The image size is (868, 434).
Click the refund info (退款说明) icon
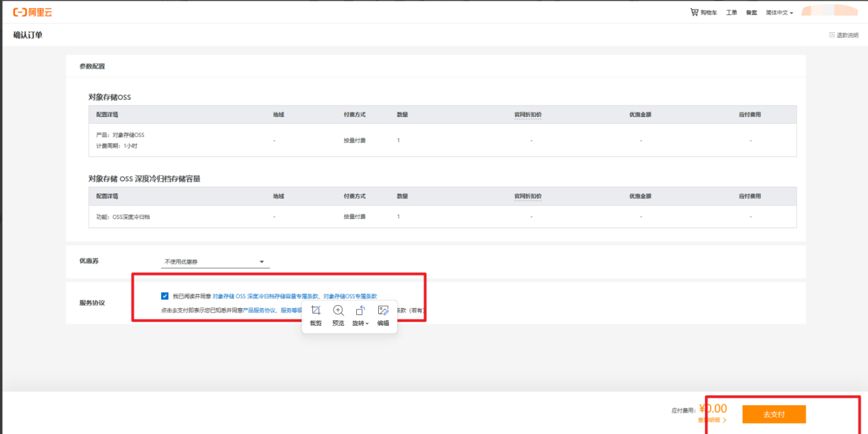coord(832,35)
